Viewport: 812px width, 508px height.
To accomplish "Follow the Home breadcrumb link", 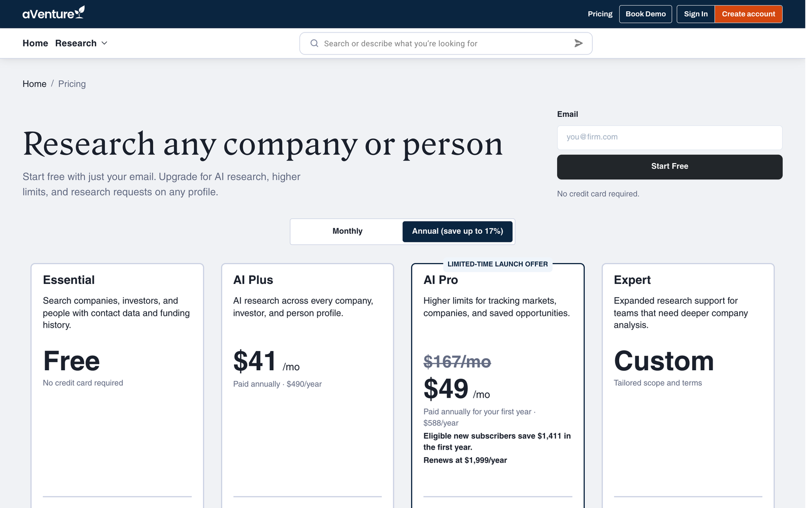I will (35, 84).
